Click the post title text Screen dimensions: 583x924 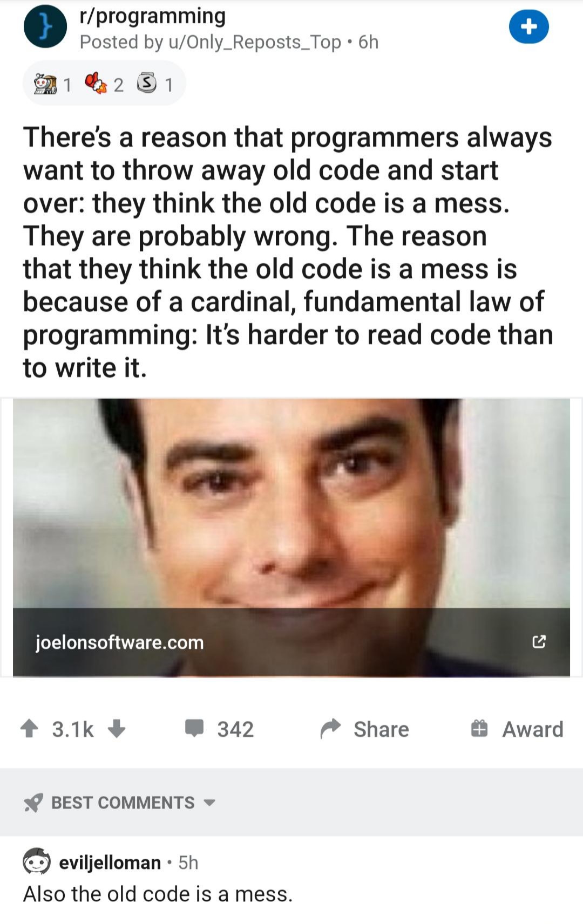pyautogui.click(x=288, y=252)
